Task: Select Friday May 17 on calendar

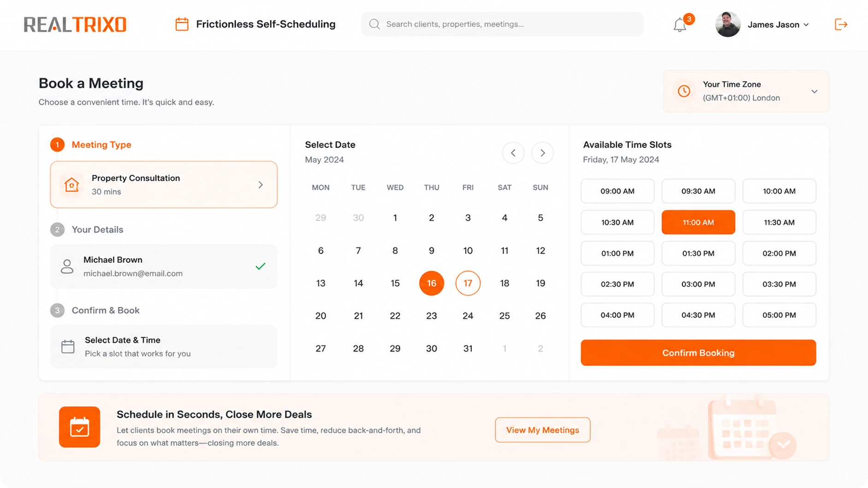Action: coord(468,283)
